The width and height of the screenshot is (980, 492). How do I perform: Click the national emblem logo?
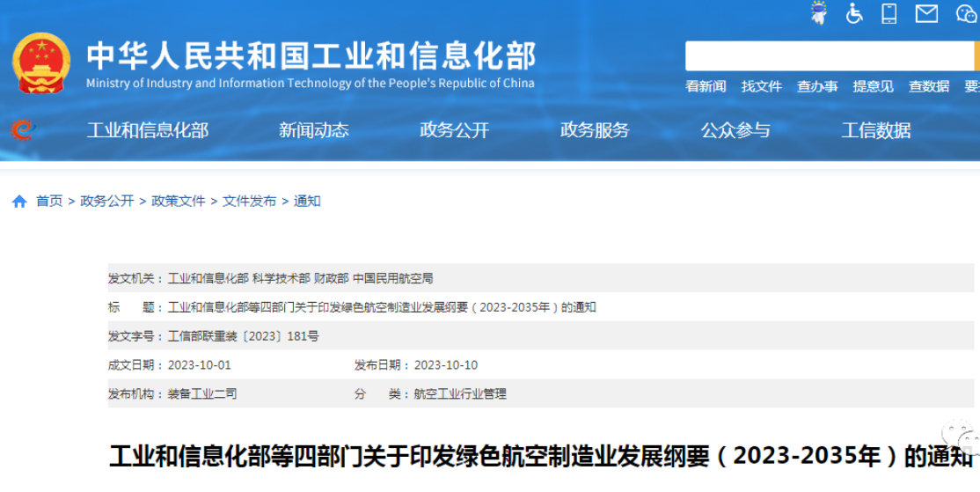coord(41,63)
